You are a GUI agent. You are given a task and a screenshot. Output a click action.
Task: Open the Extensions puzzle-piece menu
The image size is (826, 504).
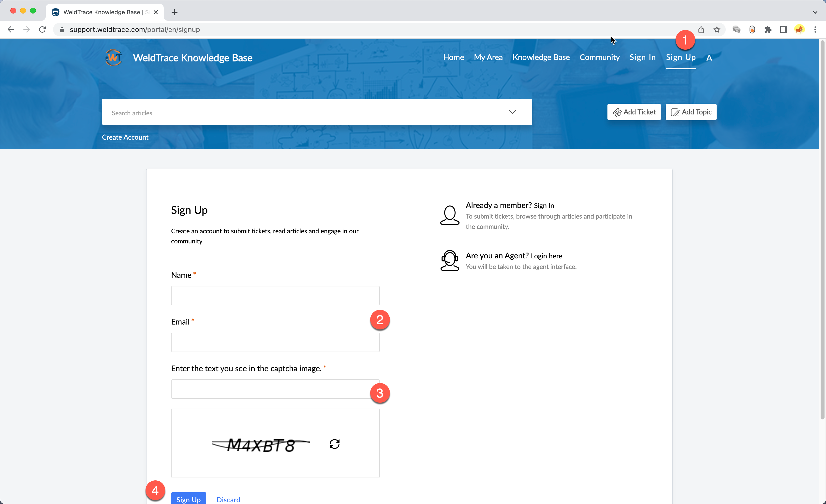(x=768, y=30)
